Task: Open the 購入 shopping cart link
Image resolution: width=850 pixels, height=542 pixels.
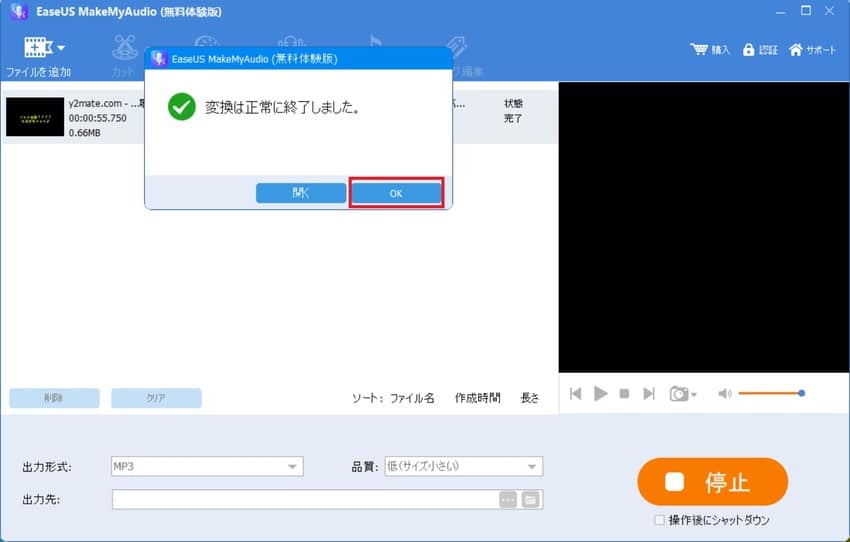Action: (x=710, y=50)
